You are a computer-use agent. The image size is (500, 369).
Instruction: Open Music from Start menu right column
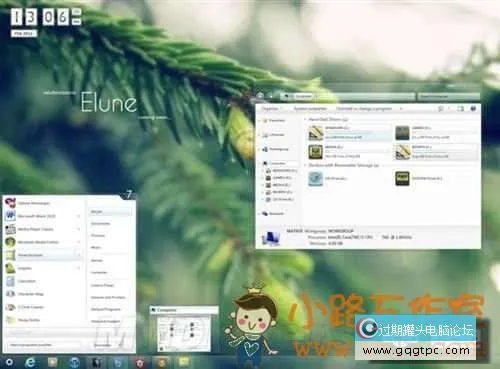96,248
